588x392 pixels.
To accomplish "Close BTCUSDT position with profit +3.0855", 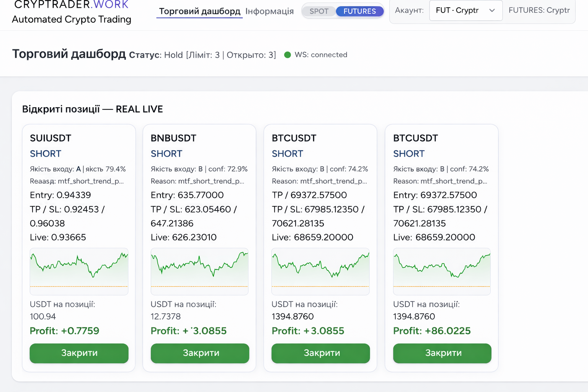I will pos(321,353).
